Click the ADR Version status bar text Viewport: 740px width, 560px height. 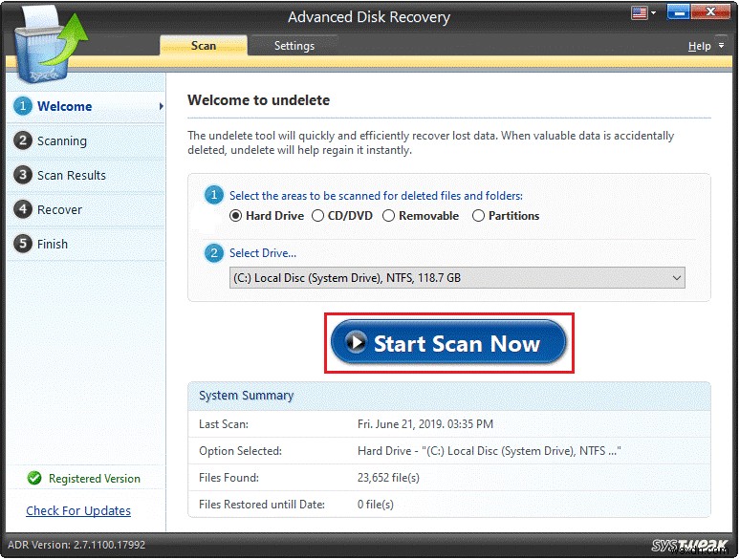coord(76,545)
